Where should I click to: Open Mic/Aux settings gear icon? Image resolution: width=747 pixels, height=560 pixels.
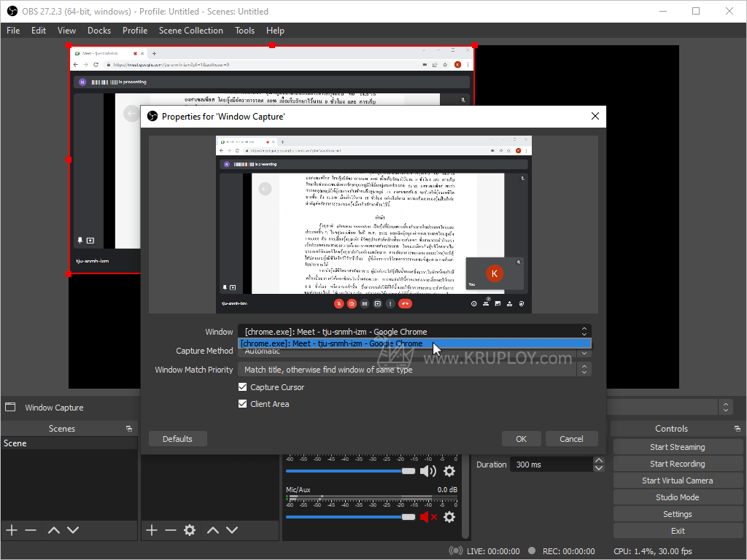coord(449,517)
